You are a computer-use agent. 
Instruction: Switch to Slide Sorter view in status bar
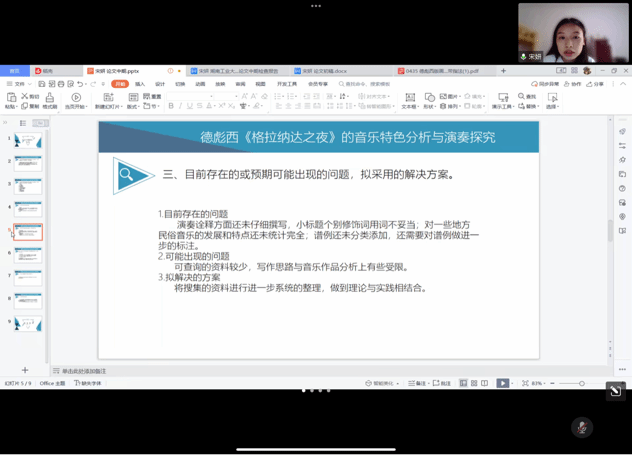click(x=474, y=383)
